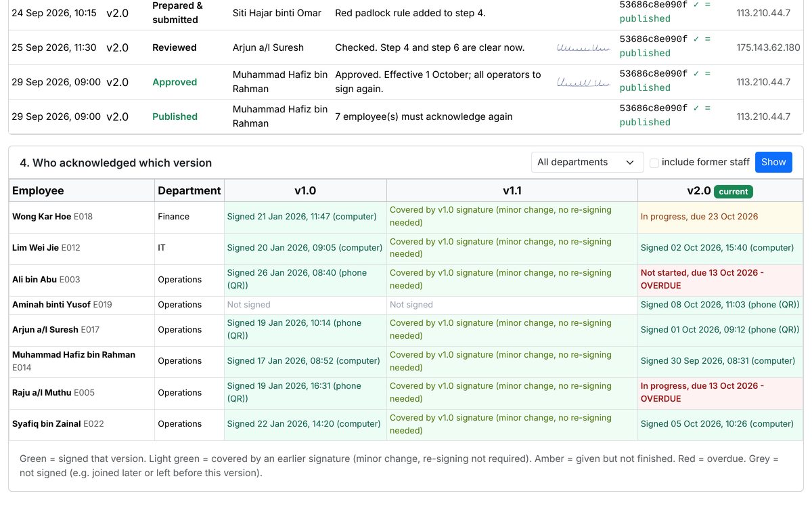
Task: Click 4. Who acknowledged which version heading
Action: point(116,163)
